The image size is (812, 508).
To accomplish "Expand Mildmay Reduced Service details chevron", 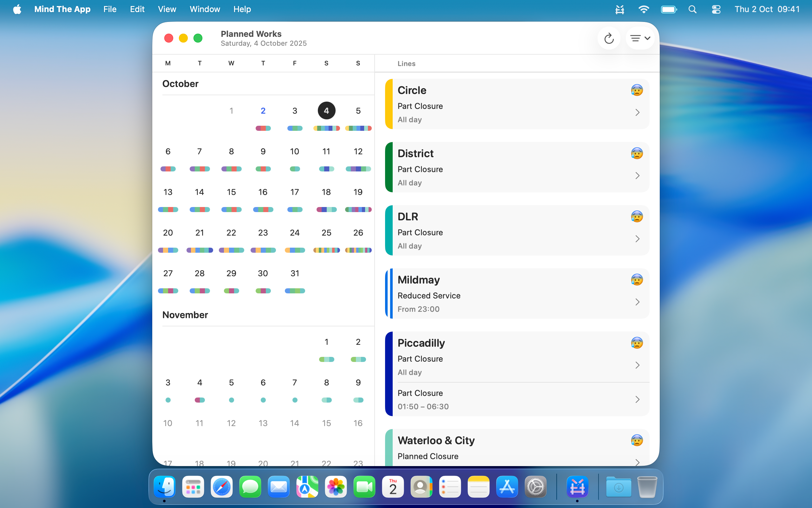I will click(637, 302).
